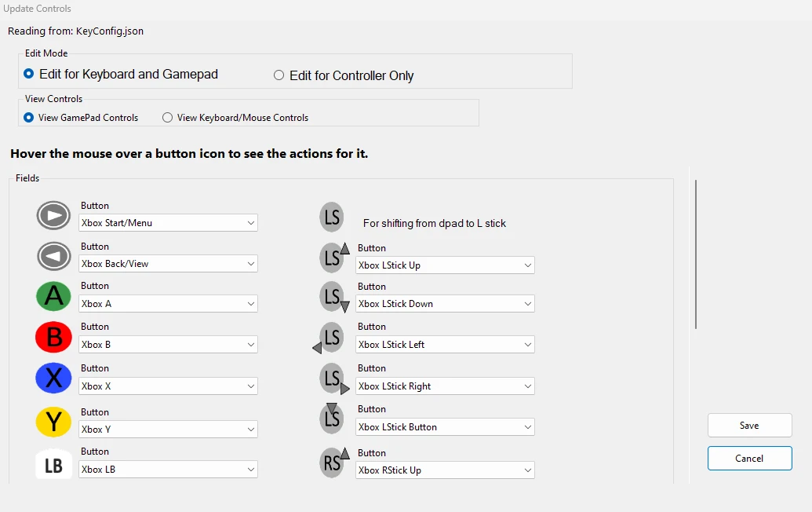Expand the Xbox LStick Up dropdown
This screenshot has height=512, width=812.
445,265
